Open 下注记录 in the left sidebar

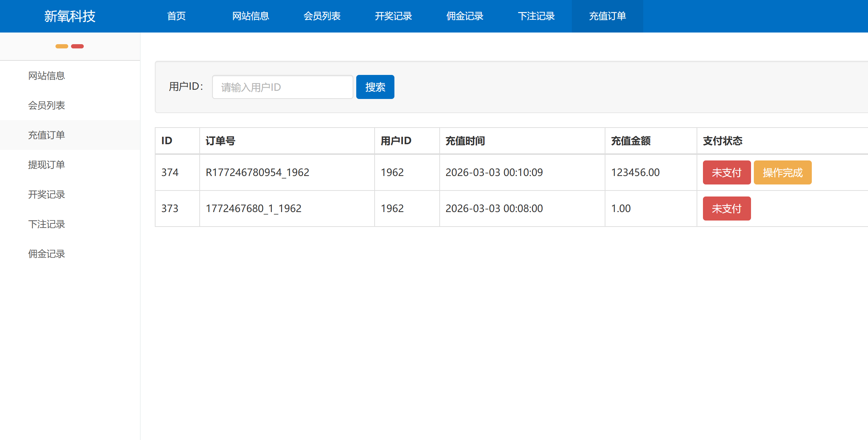[47, 224]
